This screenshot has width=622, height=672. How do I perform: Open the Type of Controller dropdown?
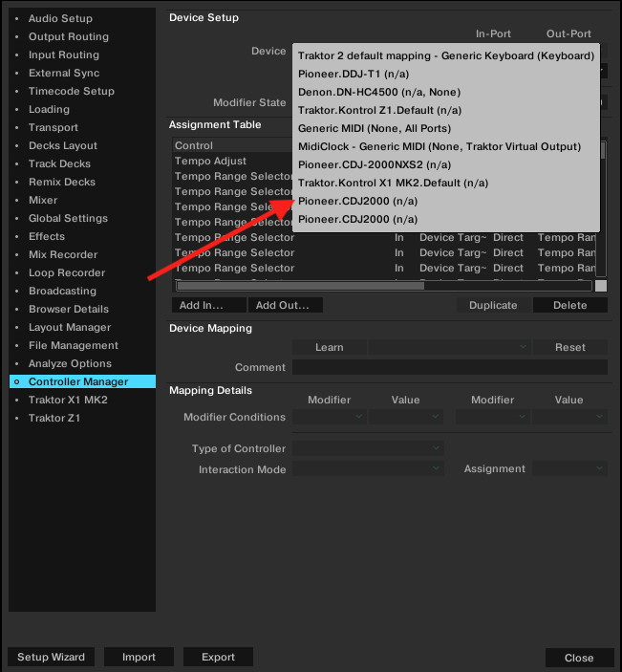coord(368,448)
